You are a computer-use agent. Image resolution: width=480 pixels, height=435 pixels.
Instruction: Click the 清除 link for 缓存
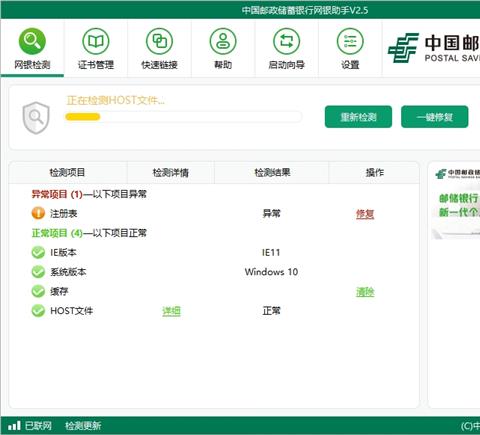[x=365, y=292]
